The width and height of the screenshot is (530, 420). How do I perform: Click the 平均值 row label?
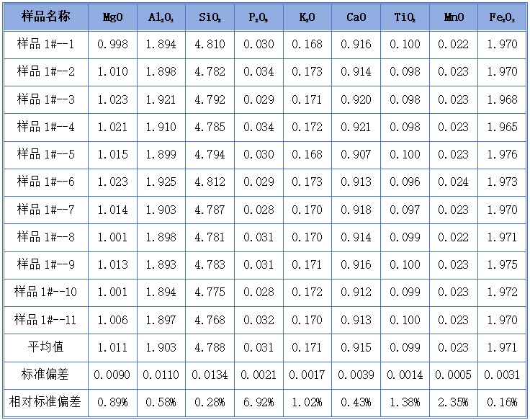pos(45,347)
